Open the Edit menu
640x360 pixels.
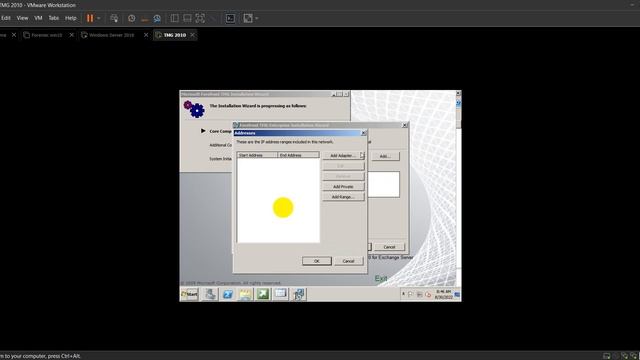(6, 18)
